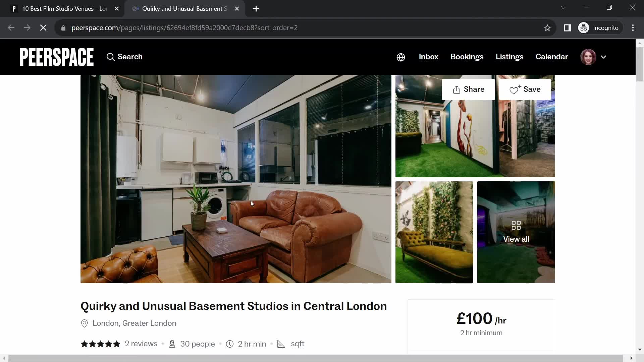644x362 pixels.
Task: Click the scroll right arrow
Action: pyautogui.click(x=631, y=358)
